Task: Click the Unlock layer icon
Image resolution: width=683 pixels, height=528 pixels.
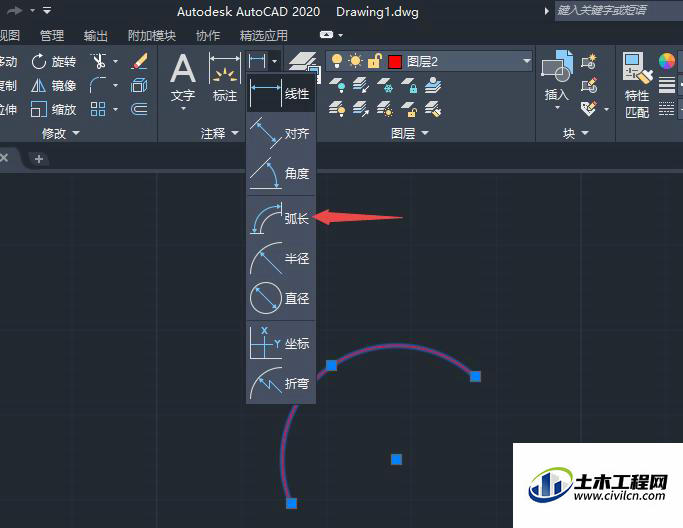Action: point(409,109)
